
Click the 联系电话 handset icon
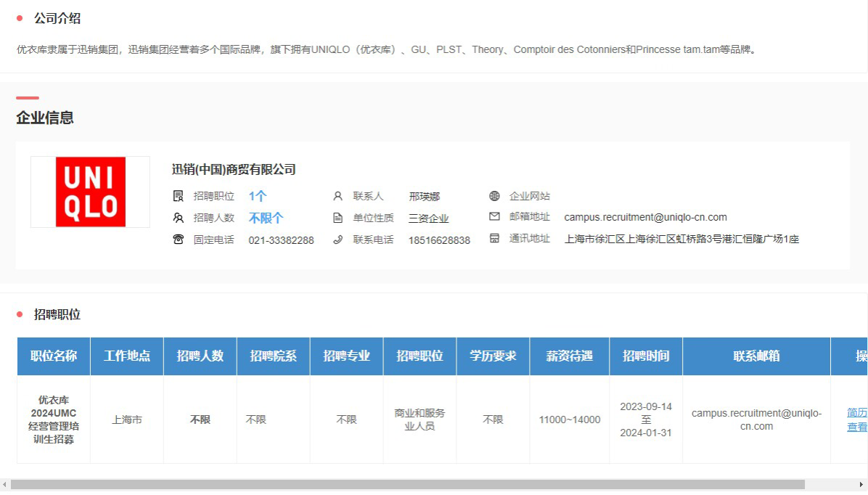[x=337, y=240]
